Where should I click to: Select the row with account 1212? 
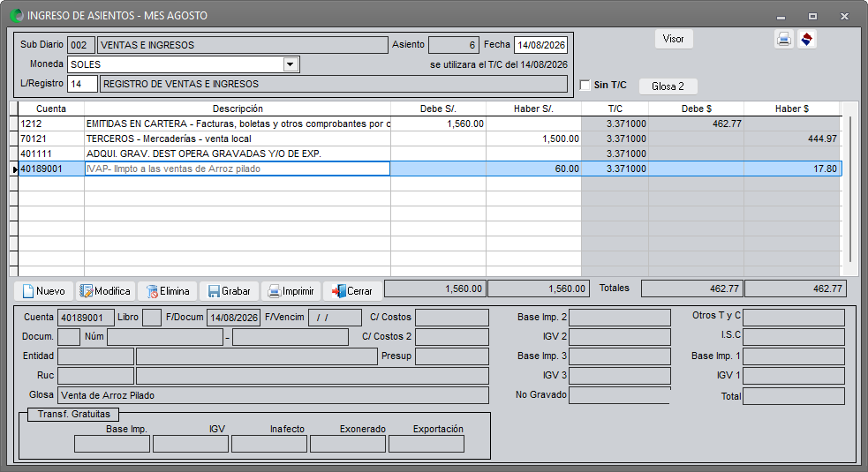pyautogui.click(x=429, y=124)
